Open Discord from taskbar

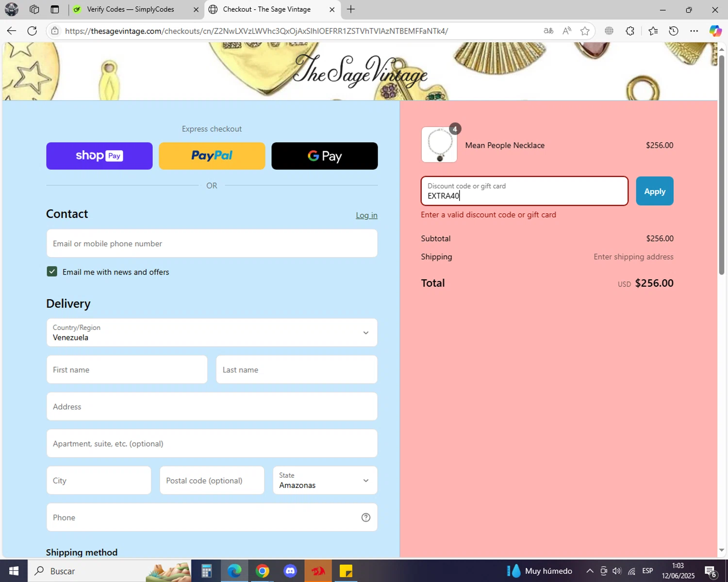(290, 571)
